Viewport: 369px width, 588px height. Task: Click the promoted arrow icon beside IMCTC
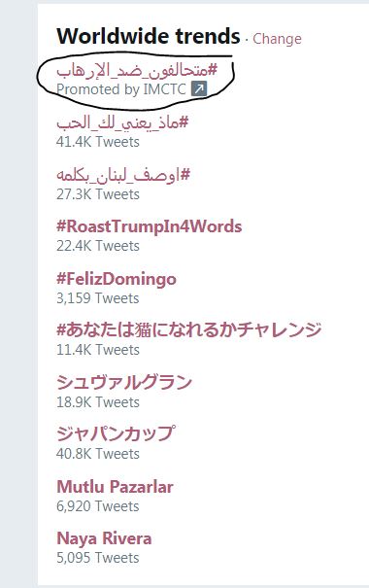pos(199,89)
